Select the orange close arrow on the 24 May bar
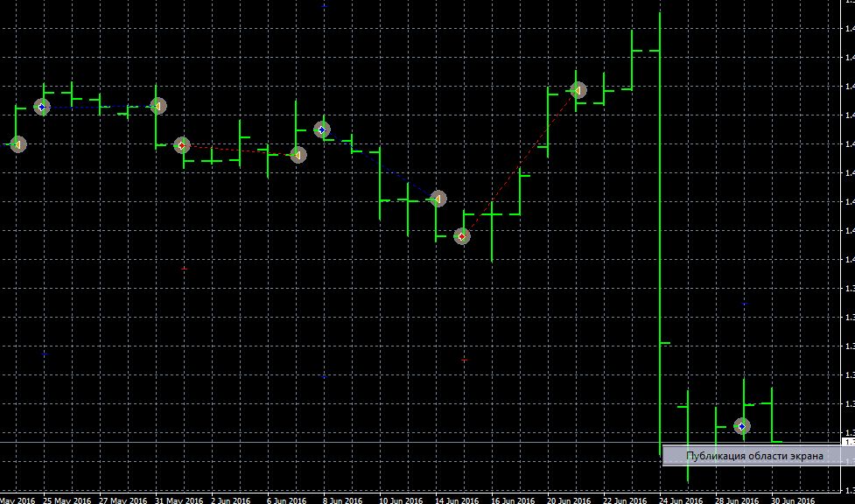855x504 pixels. [18, 144]
